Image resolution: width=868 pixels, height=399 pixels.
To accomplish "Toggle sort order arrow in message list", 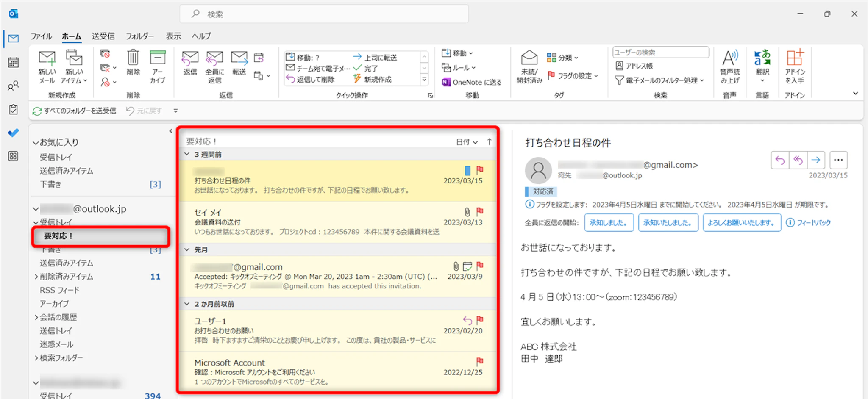I will pos(489,142).
